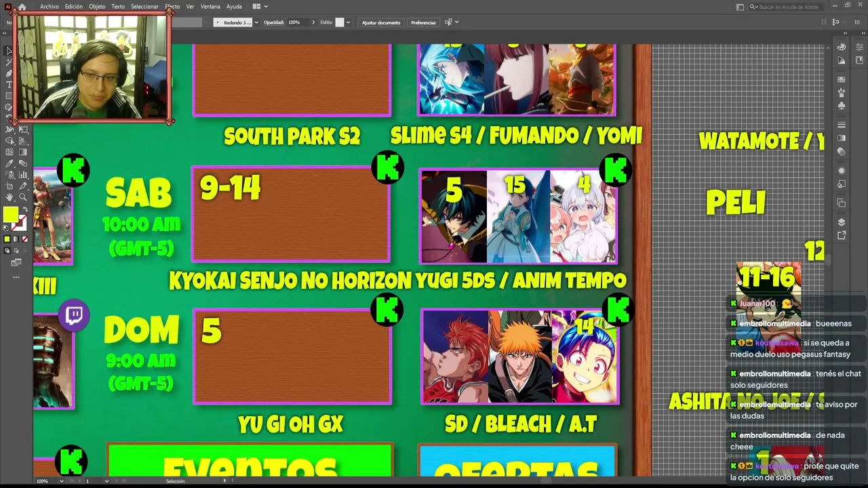
Task: Open the zoom level dropdown in status bar
Action: (x=61, y=481)
